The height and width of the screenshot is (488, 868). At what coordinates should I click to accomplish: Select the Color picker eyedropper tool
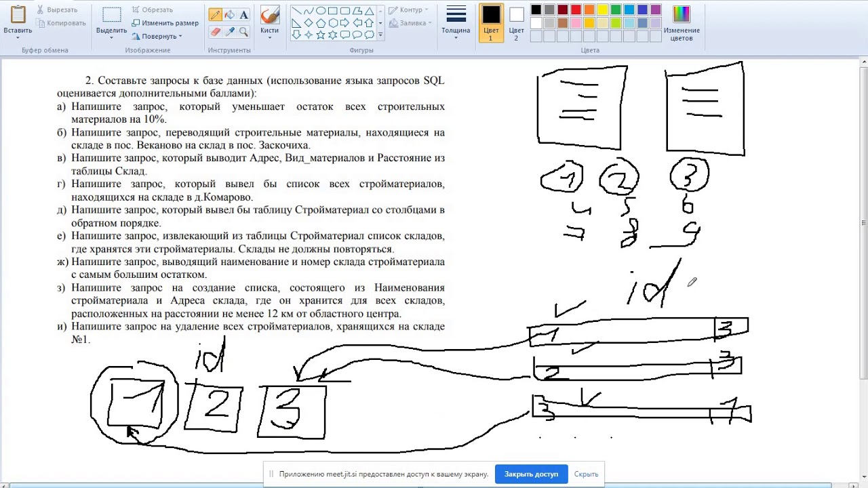pos(229,31)
